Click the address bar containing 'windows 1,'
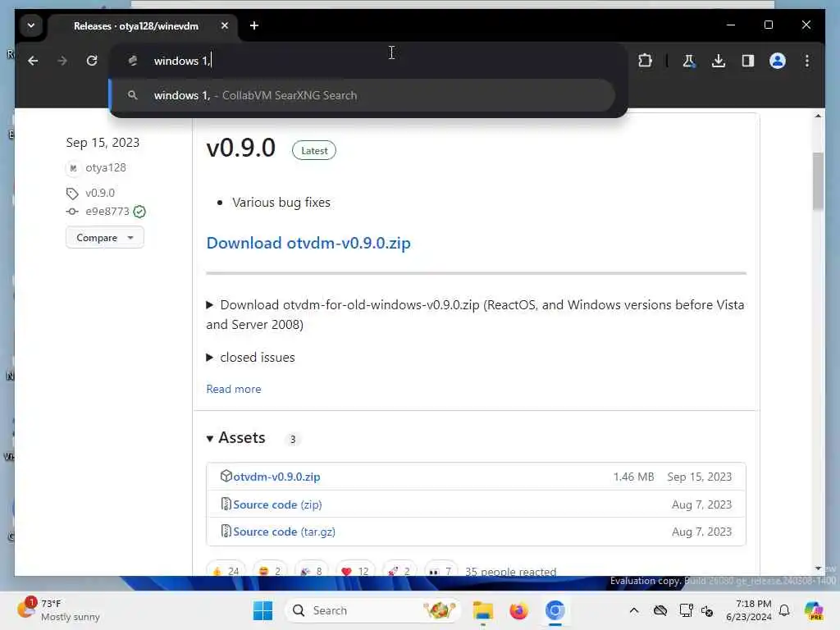The width and height of the screenshot is (840, 630). click(370, 61)
